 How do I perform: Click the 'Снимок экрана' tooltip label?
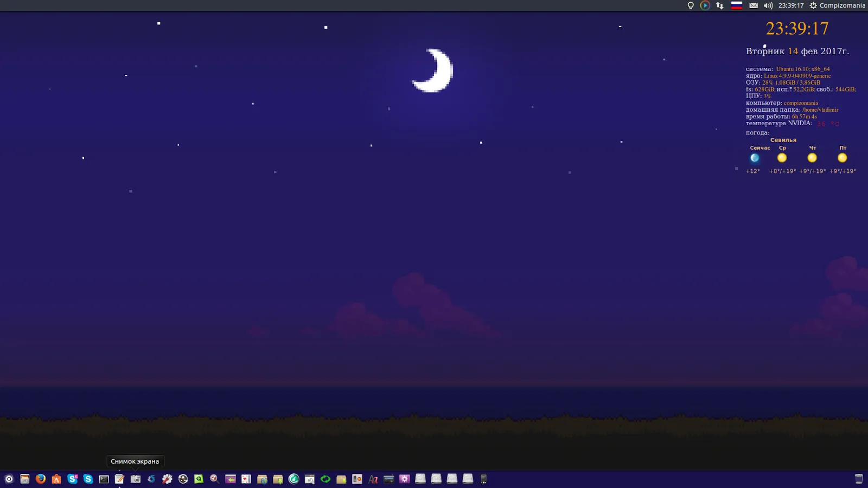click(135, 461)
